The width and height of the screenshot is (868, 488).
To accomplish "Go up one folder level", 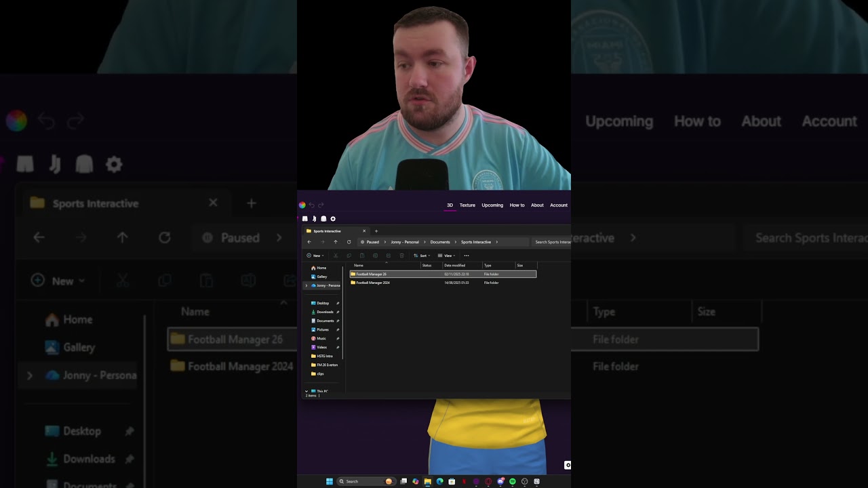I will pyautogui.click(x=335, y=242).
